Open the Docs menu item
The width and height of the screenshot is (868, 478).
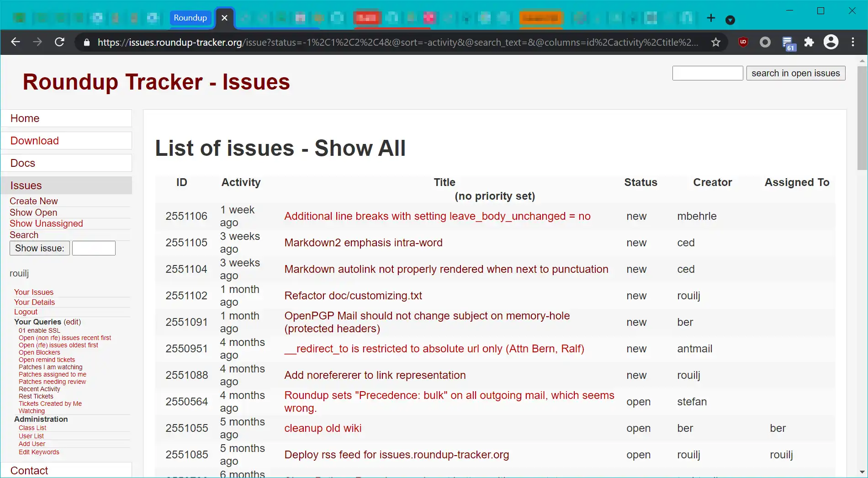tap(66, 163)
